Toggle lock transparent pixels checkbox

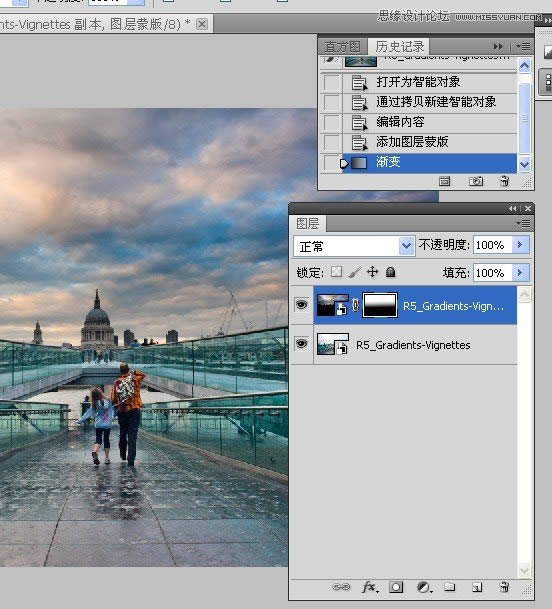[336, 272]
